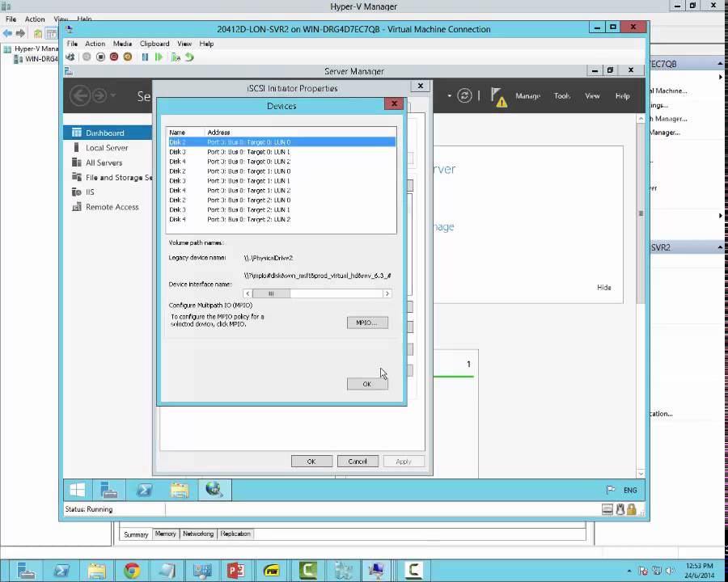Image resolution: width=728 pixels, height=582 pixels.
Task: Open Clipboard menu in Virtual Machine Connection
Action: coord(154,44)
